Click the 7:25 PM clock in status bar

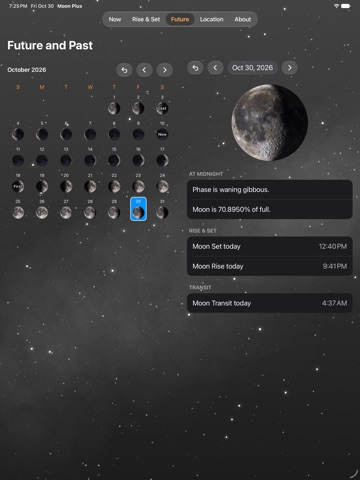click(x=18, y=6)
